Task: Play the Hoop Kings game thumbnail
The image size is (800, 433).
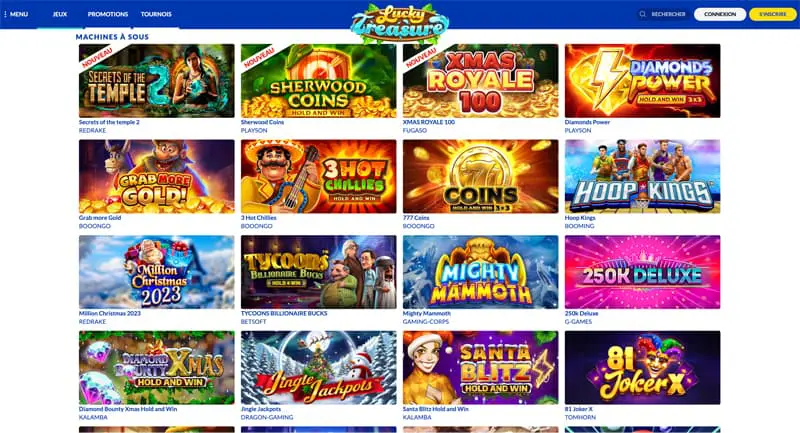Action: point(642,176)
